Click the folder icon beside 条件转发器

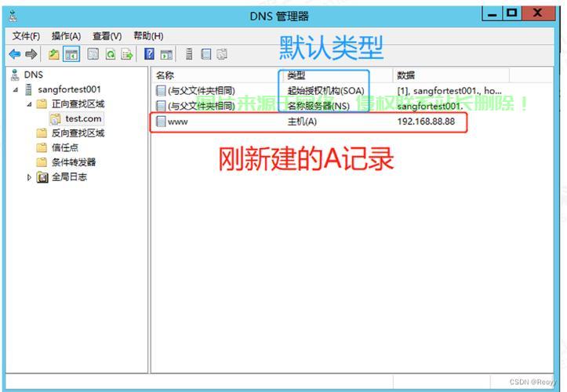coord(42,162)
